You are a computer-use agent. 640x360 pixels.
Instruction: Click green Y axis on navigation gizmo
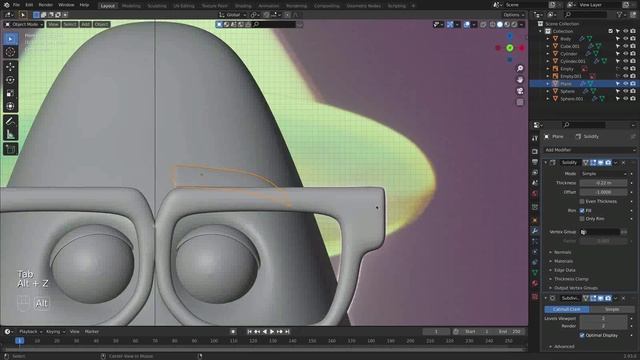[510, 48]
